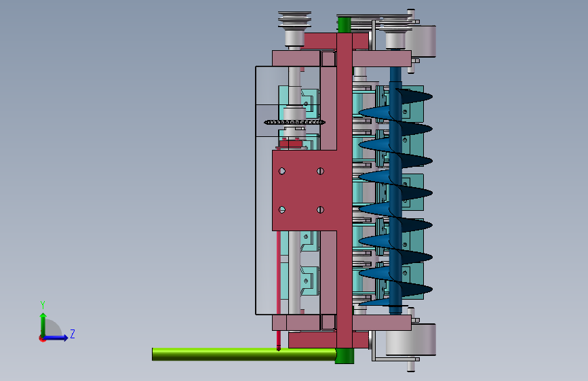The width and height of the screenshot is (588, 381).
Task: Select the dark green cap at the top
Action: click(345, 25)
